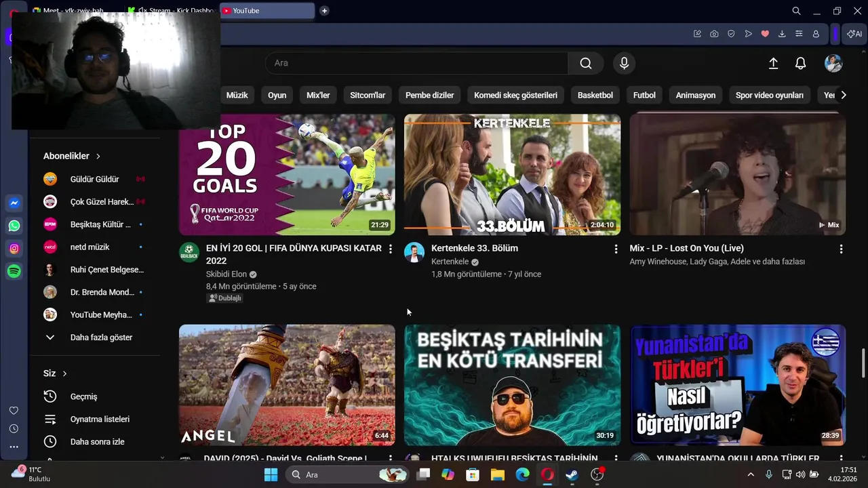Open Messenger in Opera sidebar
The height and width of the screenshot is (488, 868).
point(14,203)
